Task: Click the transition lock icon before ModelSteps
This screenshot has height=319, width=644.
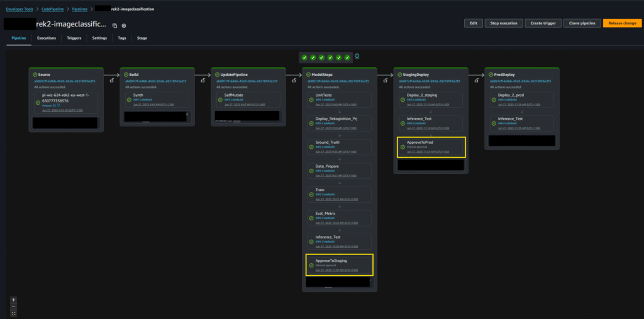Action: [294, 80]
